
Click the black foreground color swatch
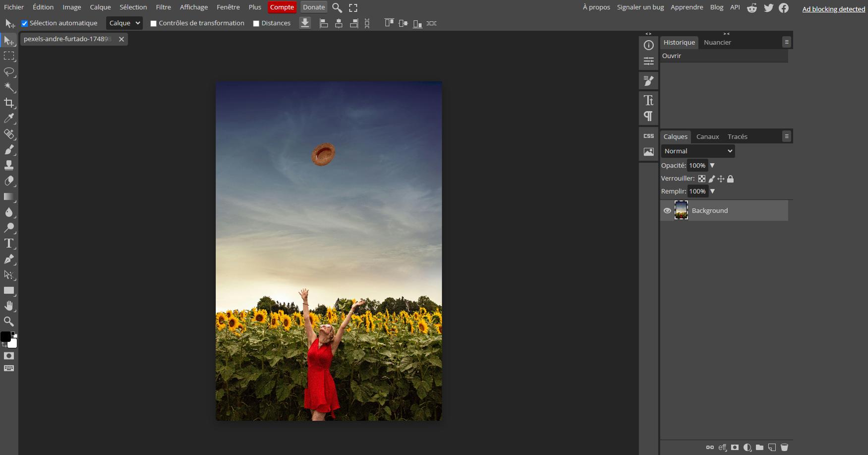click(x=5, y=337)
